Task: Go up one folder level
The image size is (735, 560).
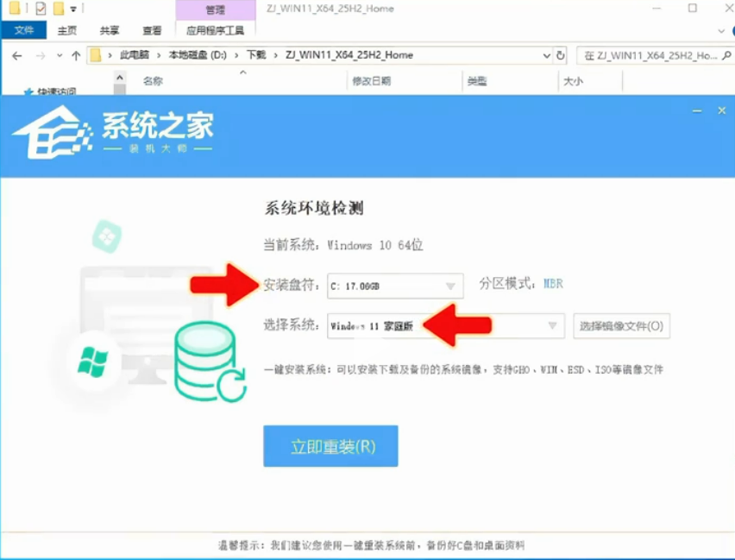Action: pos(76,56)
